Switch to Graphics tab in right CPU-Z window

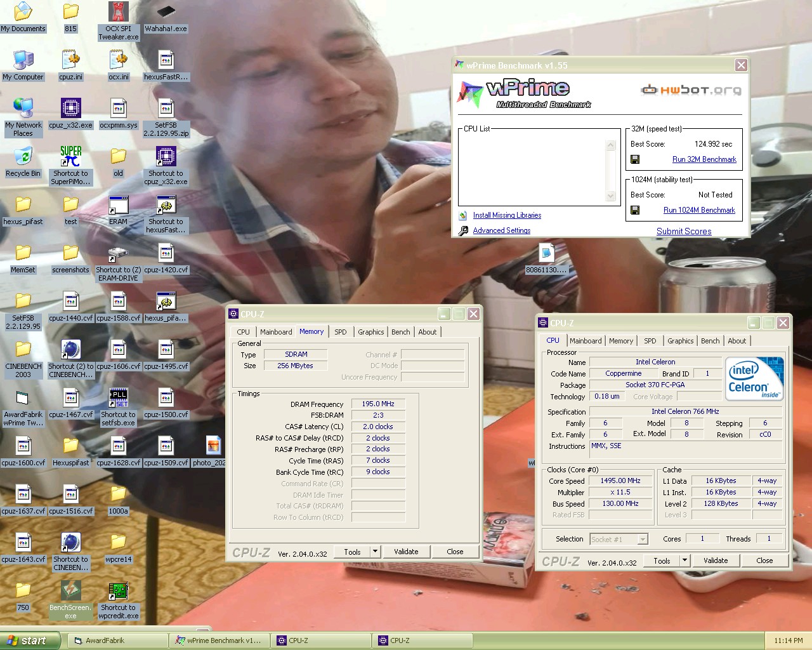coord(681,341)
